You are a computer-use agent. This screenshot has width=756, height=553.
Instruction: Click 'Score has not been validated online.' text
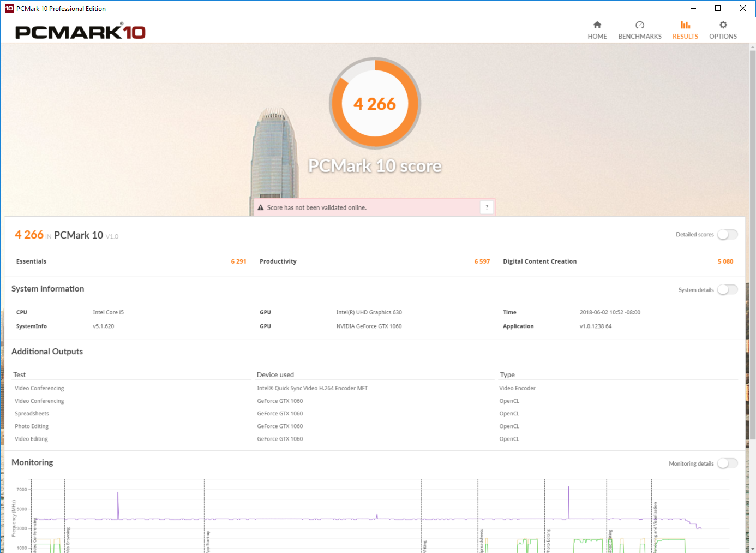click(x=316, y=207)
